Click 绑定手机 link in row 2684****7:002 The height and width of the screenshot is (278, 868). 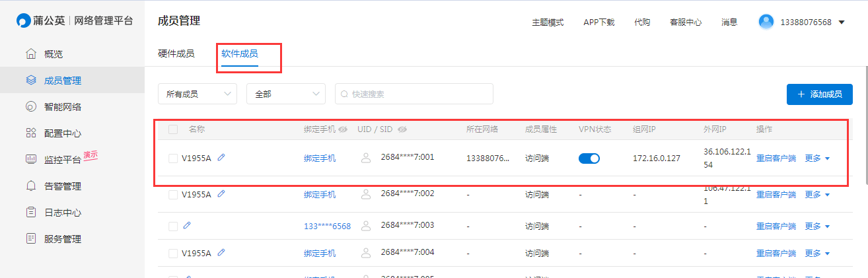click(x=320, y=195)
